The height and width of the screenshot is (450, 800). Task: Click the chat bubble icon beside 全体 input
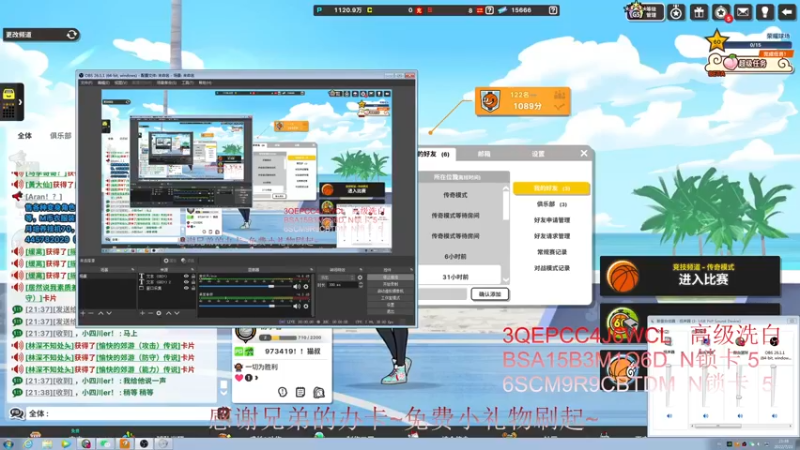16,413
